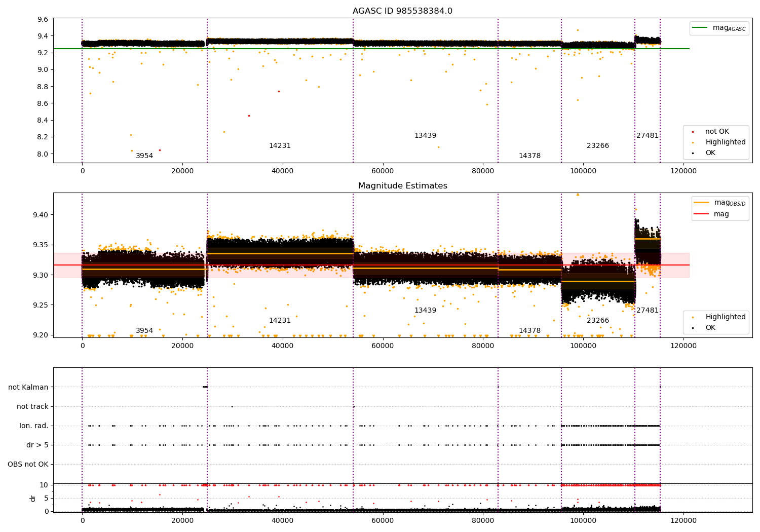The height and width of the screenshot is (532, 760).
Task: Click the rotated "dr" y-axis label
Action: [x=33, y=498]
